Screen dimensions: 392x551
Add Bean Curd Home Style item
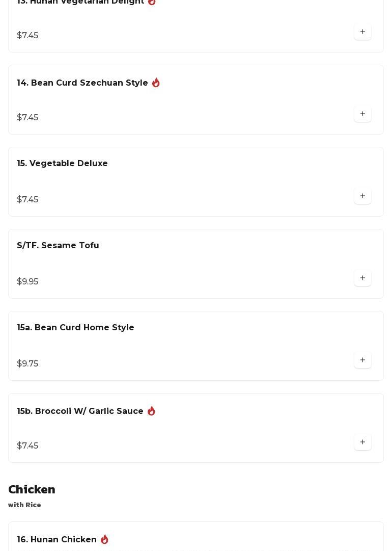(362, 360)
